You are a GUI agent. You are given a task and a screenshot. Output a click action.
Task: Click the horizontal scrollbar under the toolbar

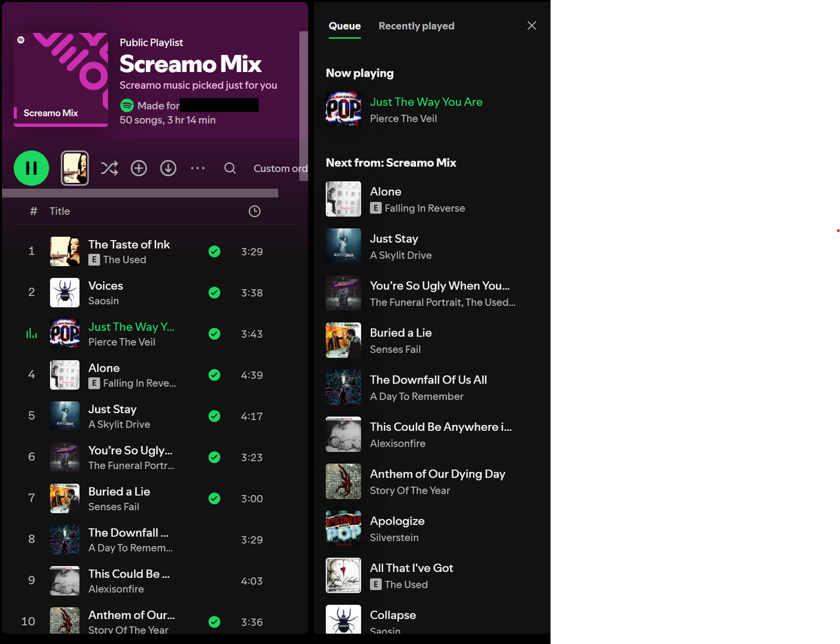coord(140,193)
